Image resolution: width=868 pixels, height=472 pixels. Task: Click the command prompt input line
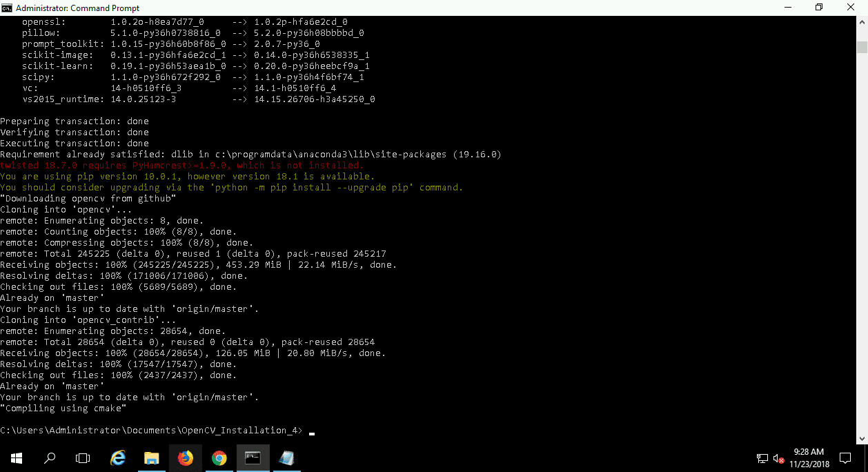[157, 431]
